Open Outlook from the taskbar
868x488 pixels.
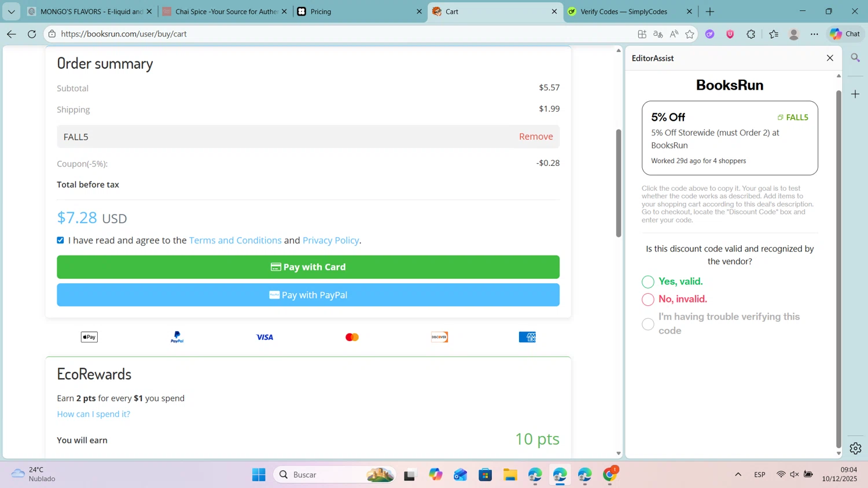(460, 475)
